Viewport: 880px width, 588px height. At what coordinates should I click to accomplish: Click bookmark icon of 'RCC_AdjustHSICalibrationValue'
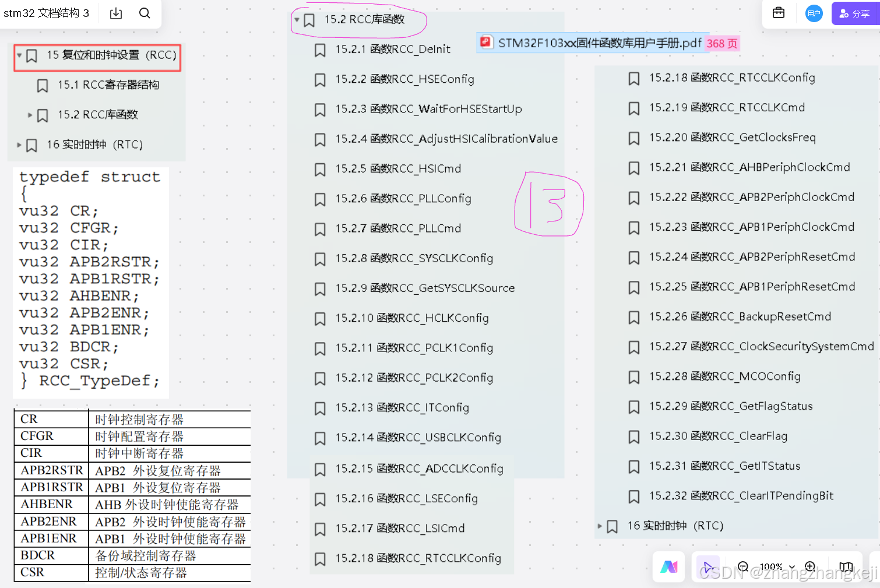pyautogui.click(x=320, y=140)
